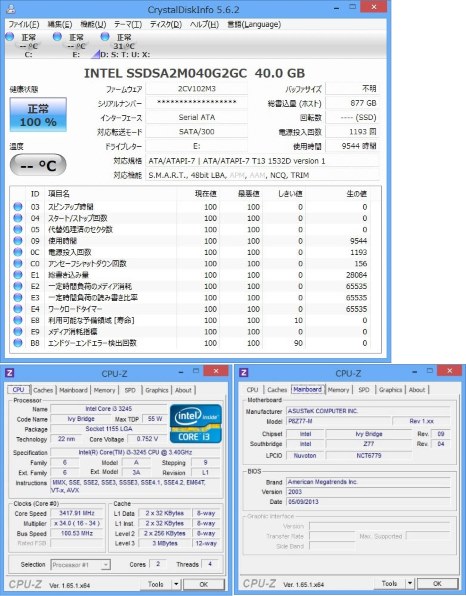This screenshot has height=596, width=466.
Task: Open the ヘルプ(H) menu
Action: (x=204, y=25)
